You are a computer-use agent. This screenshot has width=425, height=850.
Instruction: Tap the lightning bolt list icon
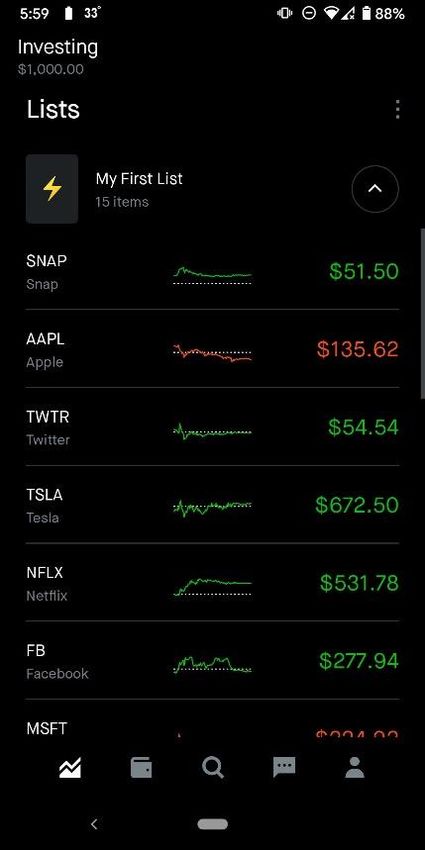pyautogui.click(x=52, y=189)
